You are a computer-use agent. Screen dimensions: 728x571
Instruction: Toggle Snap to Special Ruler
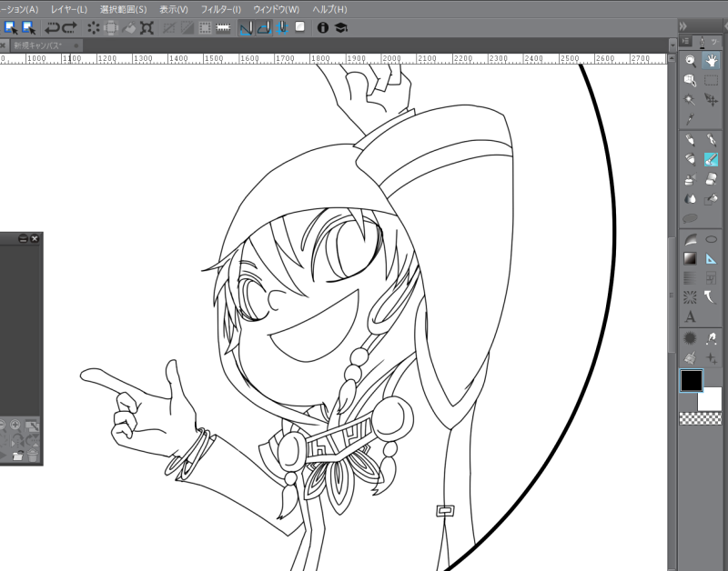264,28
